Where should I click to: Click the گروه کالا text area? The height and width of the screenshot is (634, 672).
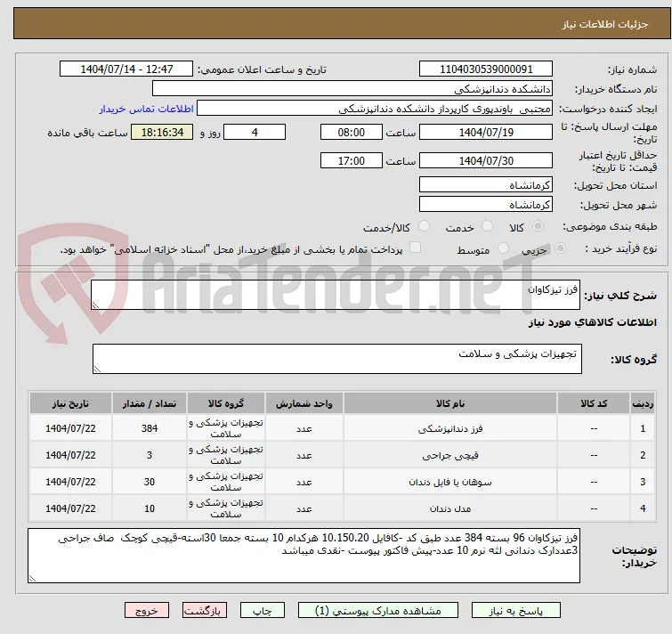coord(336,359)
